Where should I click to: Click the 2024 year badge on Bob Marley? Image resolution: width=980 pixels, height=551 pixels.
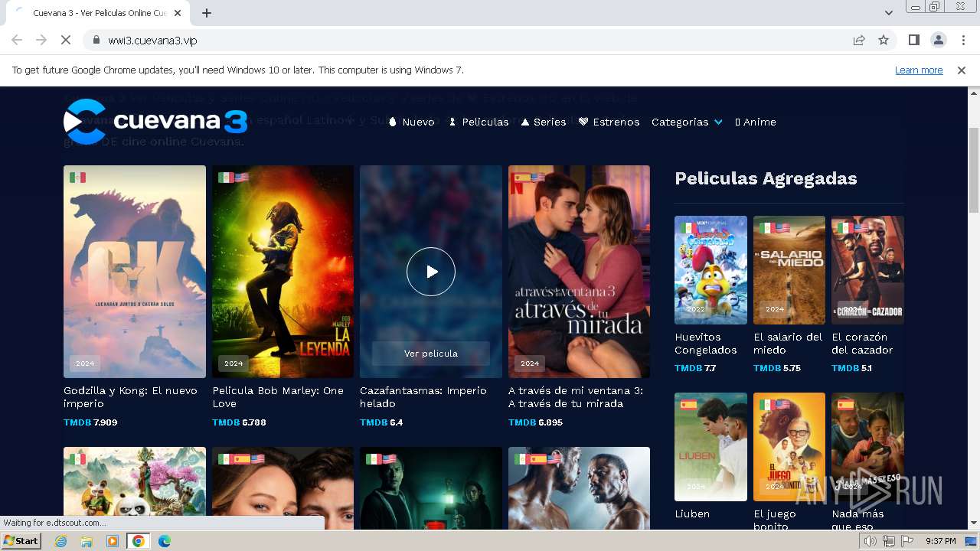234,364
